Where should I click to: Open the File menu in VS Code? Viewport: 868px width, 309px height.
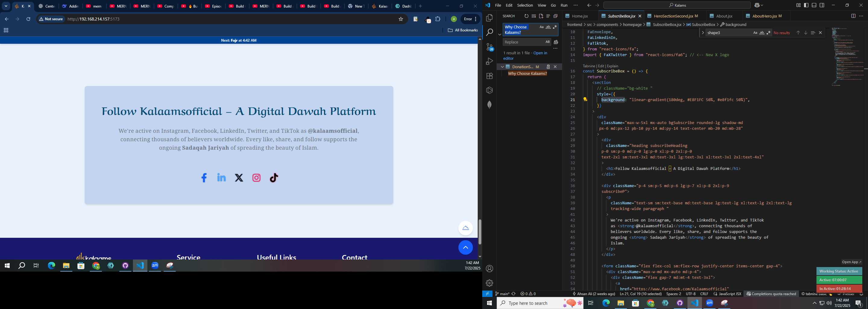coord(498,5)
